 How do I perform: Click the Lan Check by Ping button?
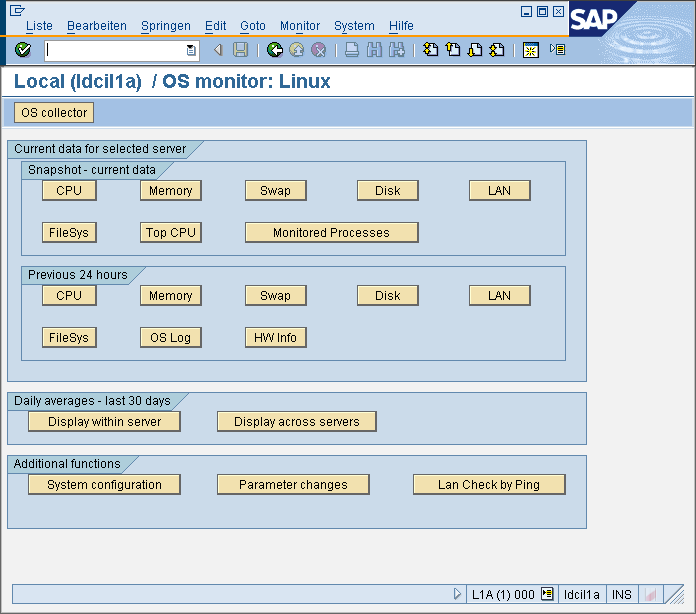click(x=489, y=485)
